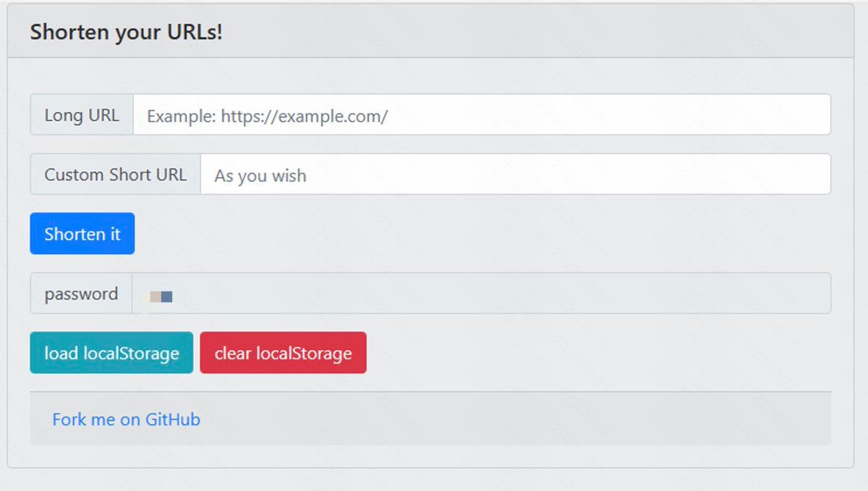Click the blurred value in password field
Screen dimensions: 868x491
tap(161, 296)
